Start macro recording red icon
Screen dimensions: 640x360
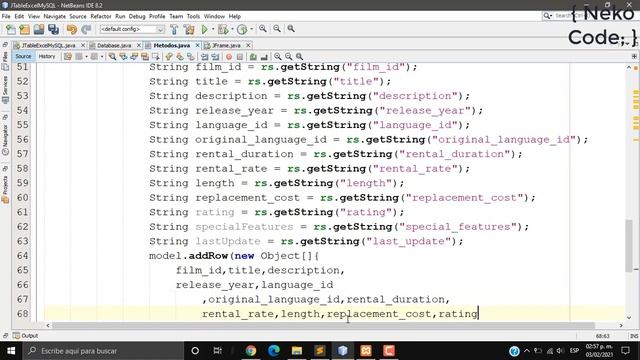click(229, 56)
